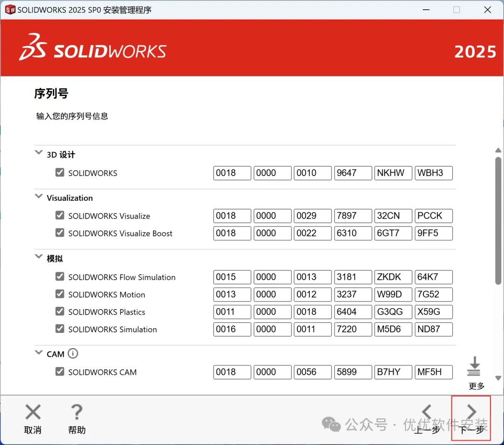Viewport: 504px width, 445px height.
Task: Click Flow Simulation field containing 3181
Action: click(x=353, y=277)
